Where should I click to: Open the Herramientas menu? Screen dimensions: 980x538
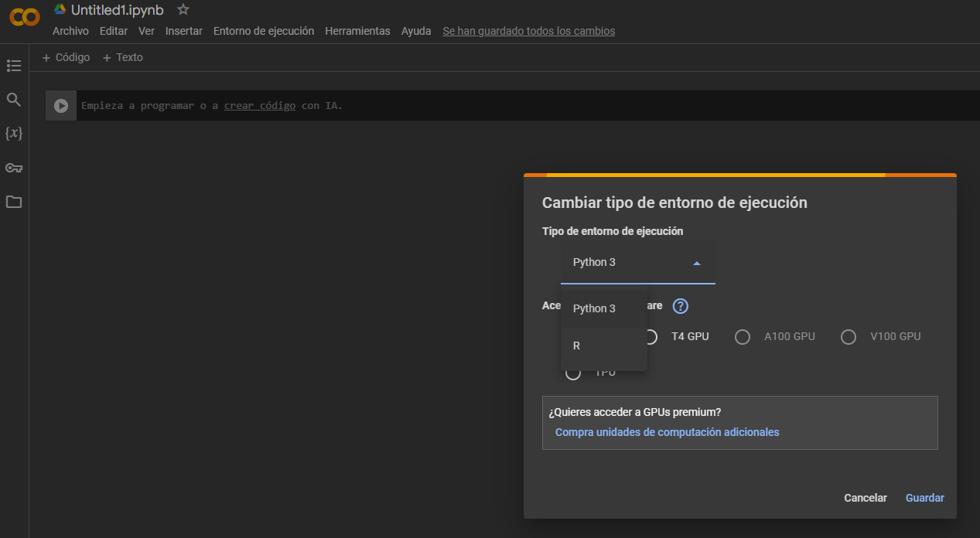pos(357,31)
